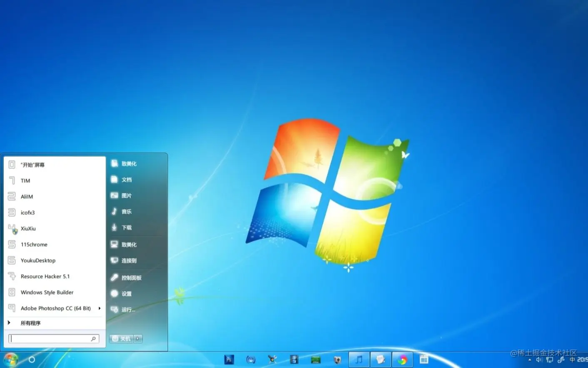The height and width of the screenshot is (368, 588).
Task: Expand 所有程序 all programs list
Action: (x=55, y=323)
